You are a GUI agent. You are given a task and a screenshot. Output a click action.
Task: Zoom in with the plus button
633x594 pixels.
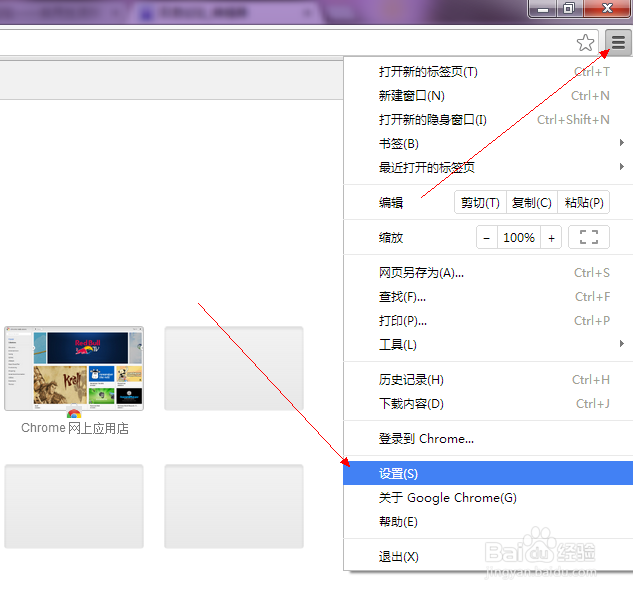551,237
